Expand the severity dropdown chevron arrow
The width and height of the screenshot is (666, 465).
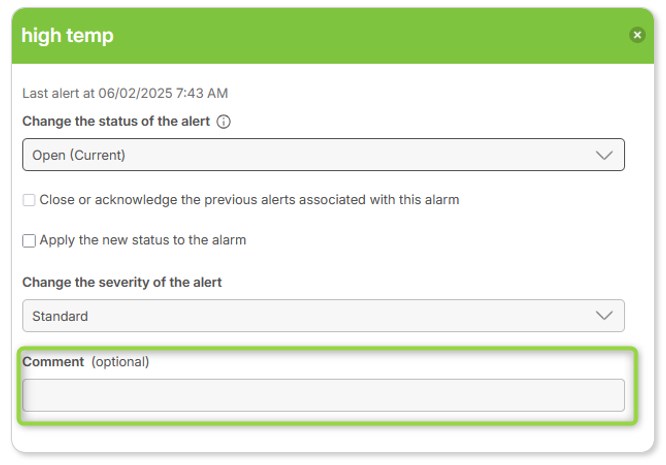coord(604,316)
